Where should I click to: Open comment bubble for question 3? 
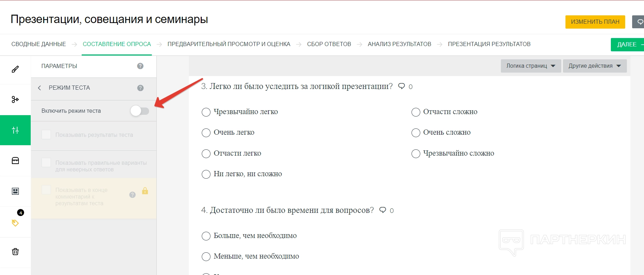402,86
